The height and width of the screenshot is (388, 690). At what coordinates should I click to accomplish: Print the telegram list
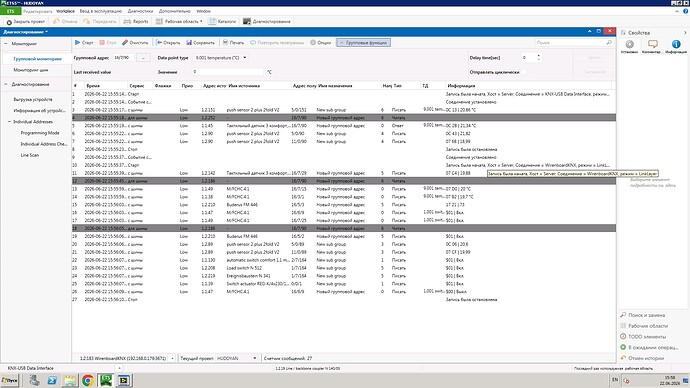point(233,43)
